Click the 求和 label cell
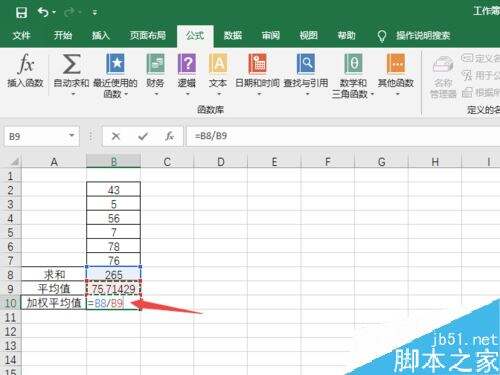Screen dimensions: 500x375 pyautogui.click(x=54, y=274)
